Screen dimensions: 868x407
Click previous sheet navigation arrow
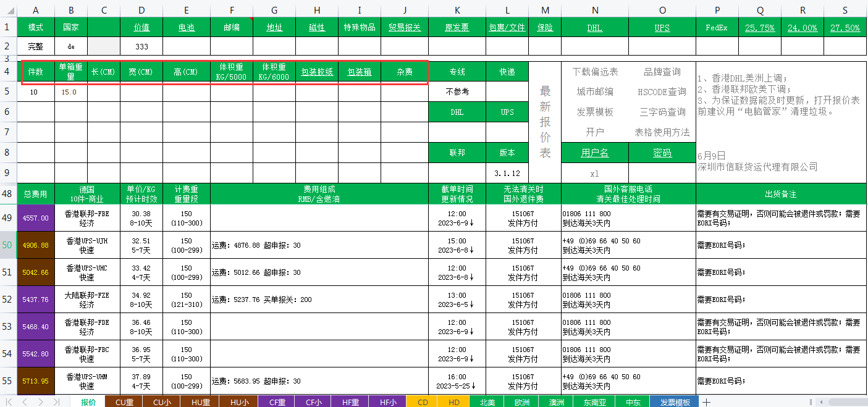(25, 402)
